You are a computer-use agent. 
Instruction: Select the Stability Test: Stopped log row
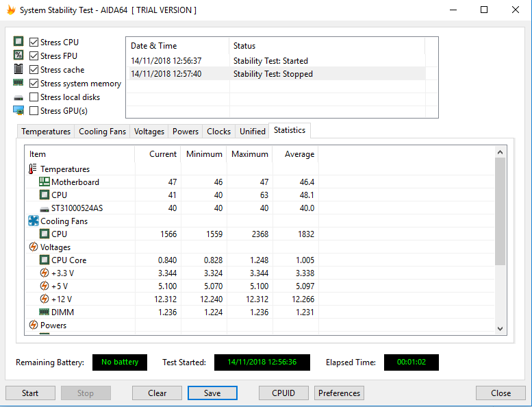276,74
